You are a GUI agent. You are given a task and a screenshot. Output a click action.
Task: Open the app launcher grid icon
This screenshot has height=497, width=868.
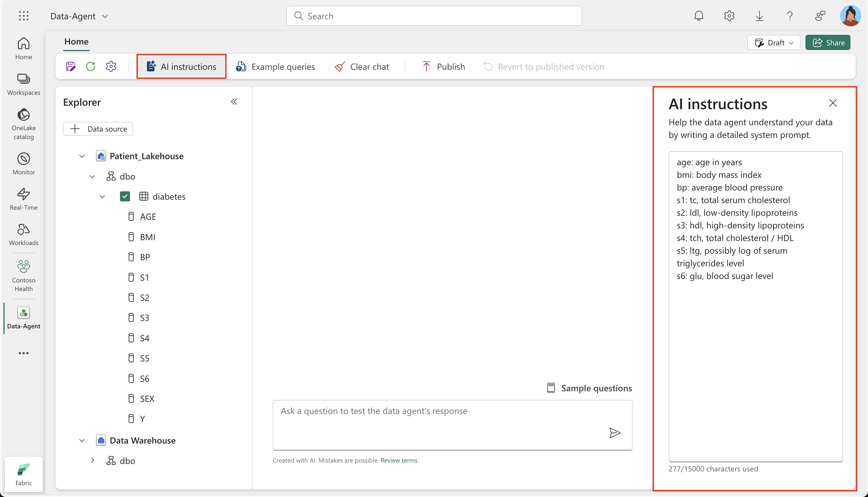tap(24, 16)
